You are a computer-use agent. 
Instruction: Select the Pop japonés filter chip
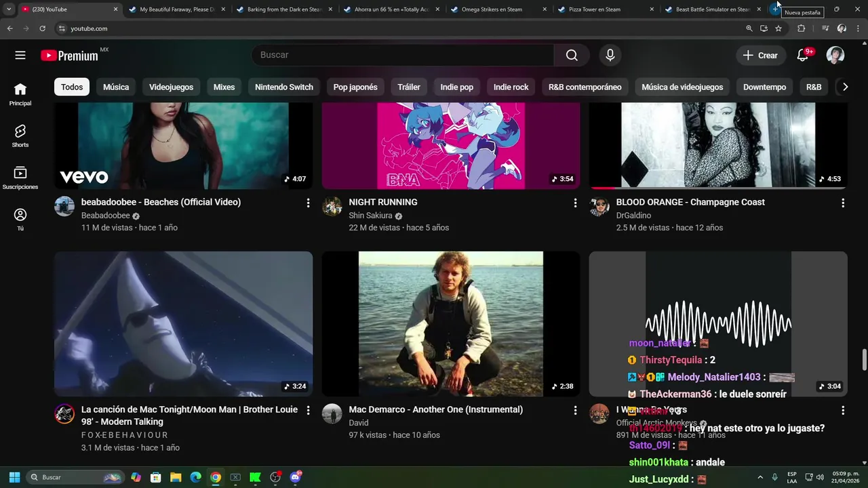(355, 87)
